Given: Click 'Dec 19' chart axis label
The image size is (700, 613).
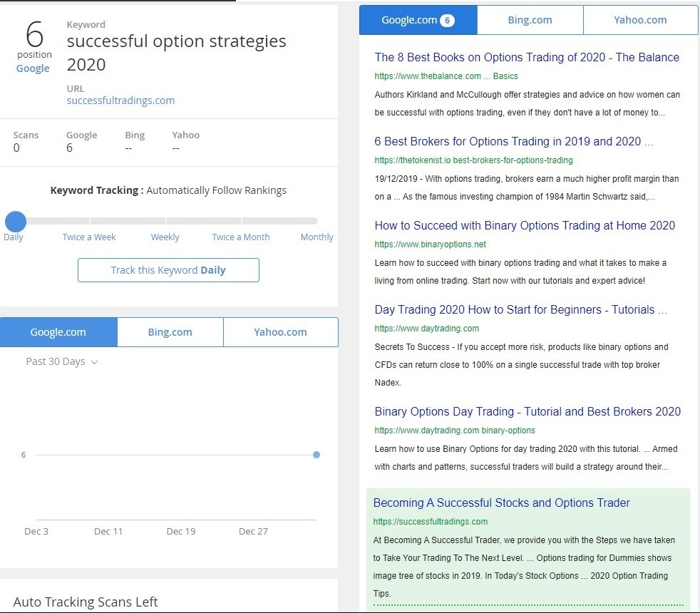Looking at the screenshot, I should 181,531.
